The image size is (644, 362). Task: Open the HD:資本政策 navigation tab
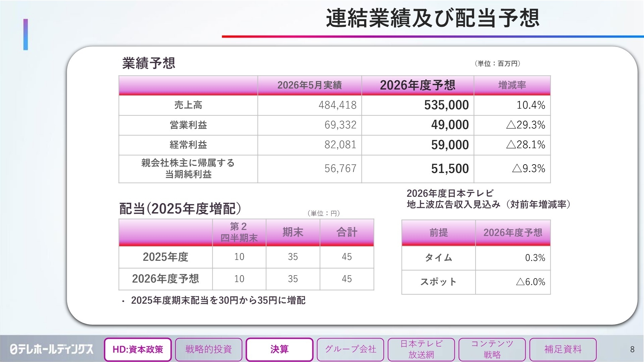point(138,349)
